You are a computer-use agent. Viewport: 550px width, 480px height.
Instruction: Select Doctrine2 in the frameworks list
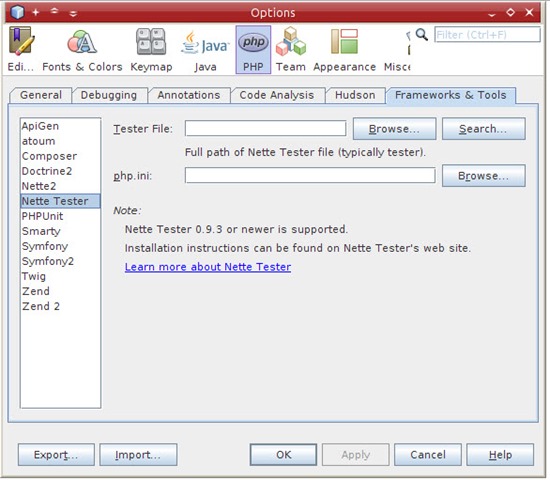[x=60, y=171]
